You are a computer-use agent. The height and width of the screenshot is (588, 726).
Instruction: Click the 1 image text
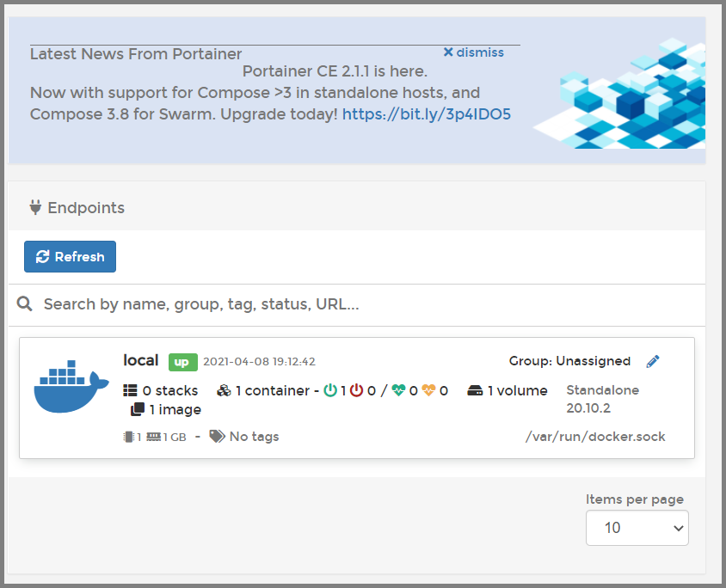point(175,409)
